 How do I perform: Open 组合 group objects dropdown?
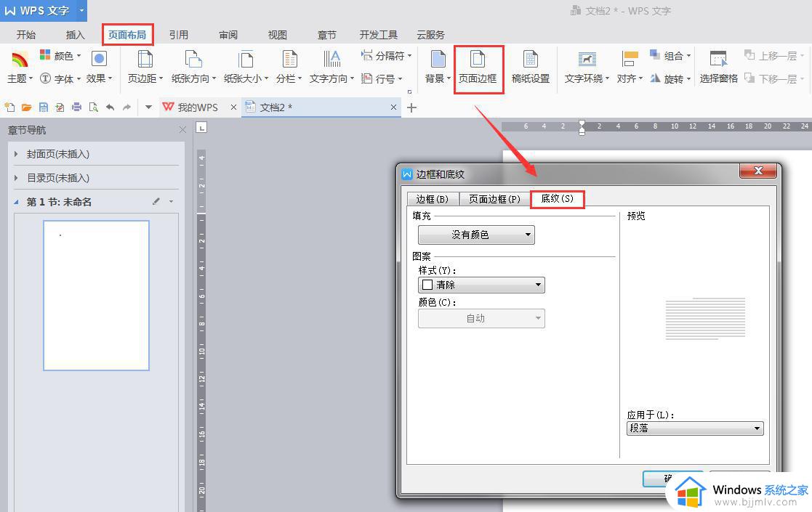click(670, 55)
